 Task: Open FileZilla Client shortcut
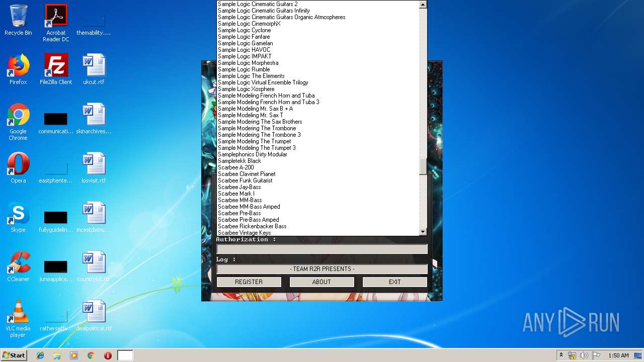click(x=56, y=69)
